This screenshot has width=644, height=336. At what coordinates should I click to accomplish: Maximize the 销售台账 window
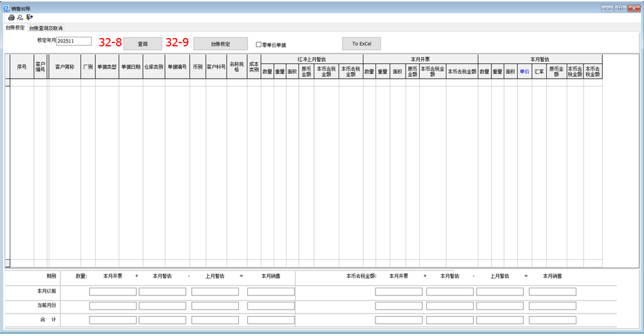coord(620,8)
